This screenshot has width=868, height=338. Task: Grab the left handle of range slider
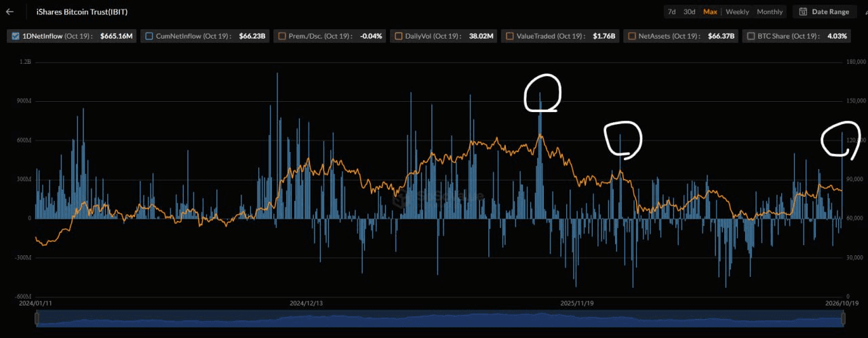click(x=36, y=318)
